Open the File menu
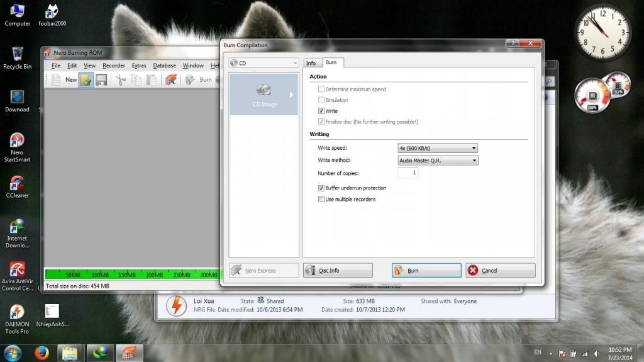644x362 pixels. pos(56,66)
